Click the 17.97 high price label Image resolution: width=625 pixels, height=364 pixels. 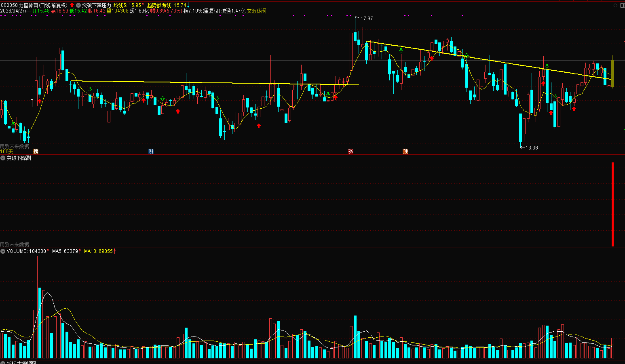pos(367,19)
